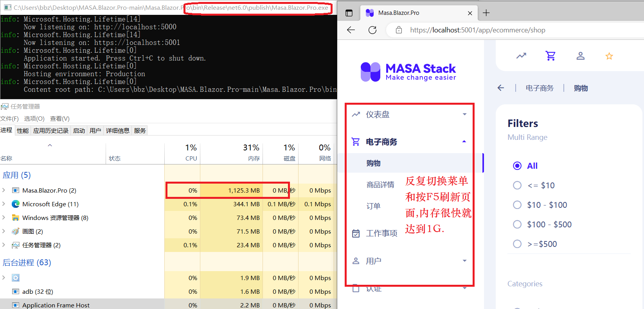The height and width of the screenshot is (309, 644).
Task: Open the 商品详情 submenu item
Action: point(380,184)
